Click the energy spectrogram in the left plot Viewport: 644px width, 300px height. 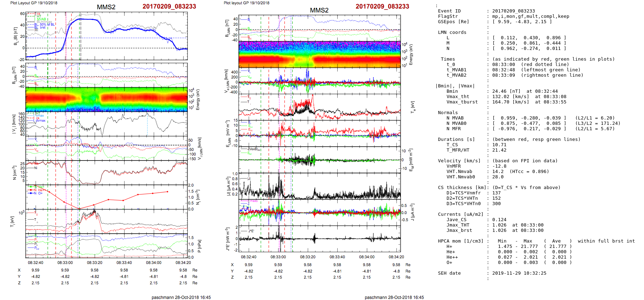(x=106, y=99)
